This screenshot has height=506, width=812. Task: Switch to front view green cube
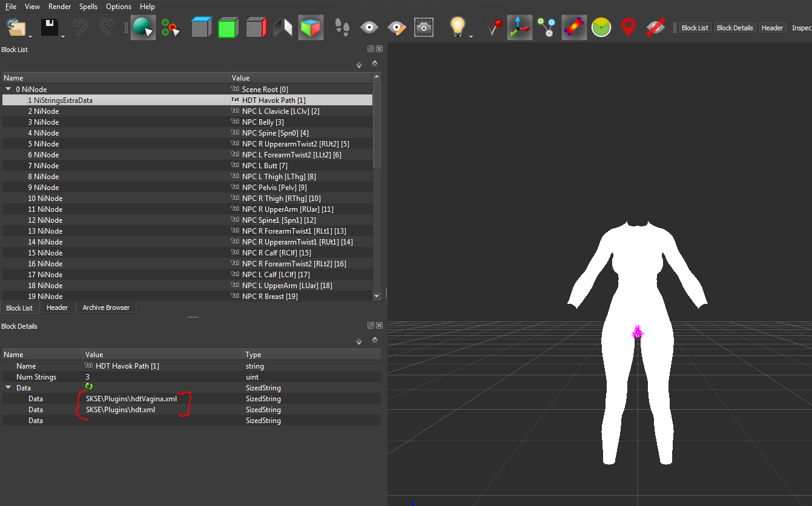(228, 28)
